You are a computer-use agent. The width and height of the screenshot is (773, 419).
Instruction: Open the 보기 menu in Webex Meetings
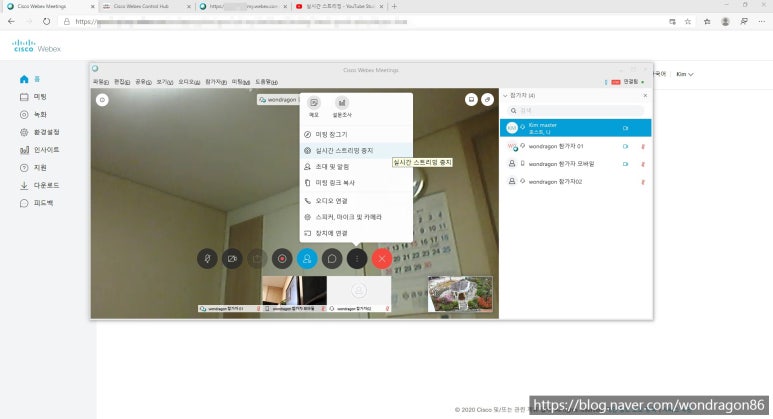pos(165,82)
